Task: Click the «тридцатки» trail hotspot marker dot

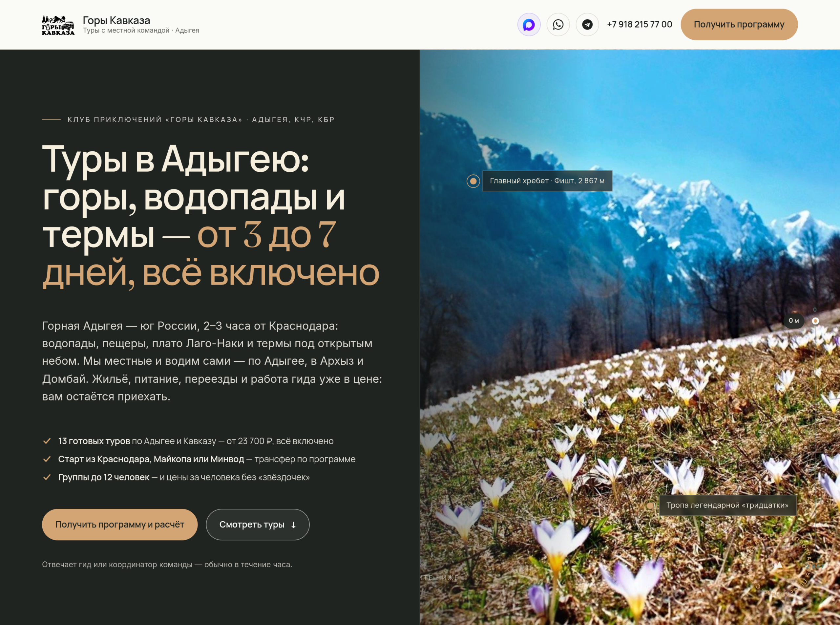Action: (x=650, y=506)
